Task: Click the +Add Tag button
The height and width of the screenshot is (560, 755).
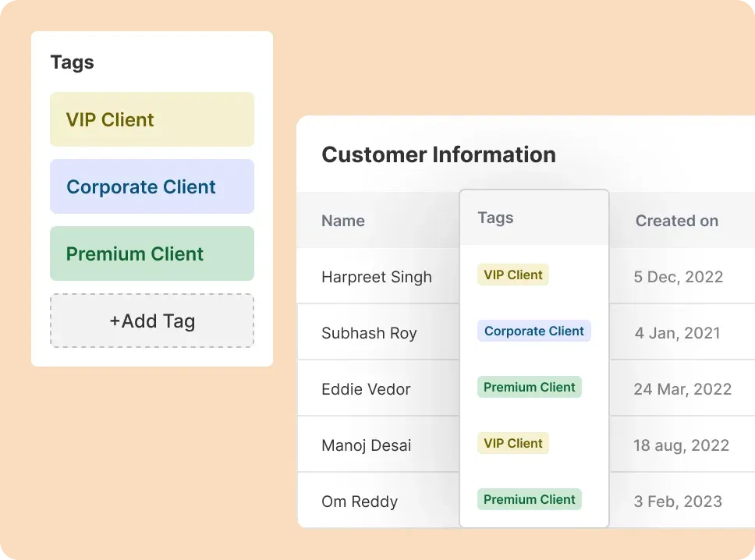Action: click(x=151, y=320)
